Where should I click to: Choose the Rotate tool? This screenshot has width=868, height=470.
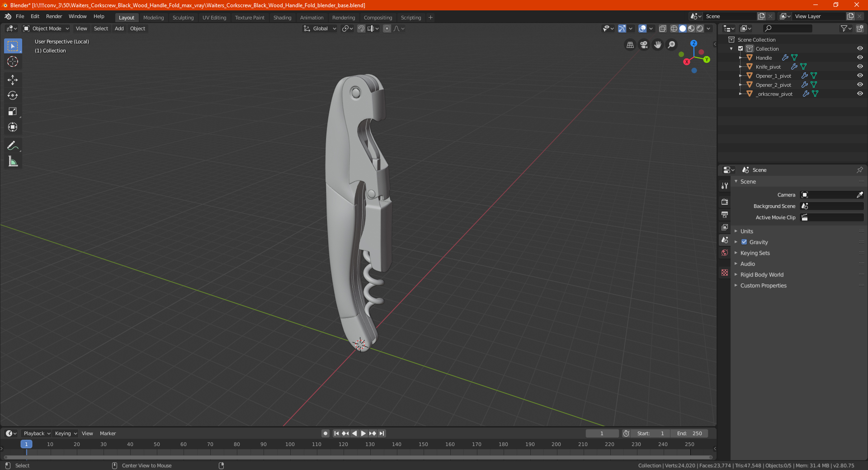click(x=13, y=96)
